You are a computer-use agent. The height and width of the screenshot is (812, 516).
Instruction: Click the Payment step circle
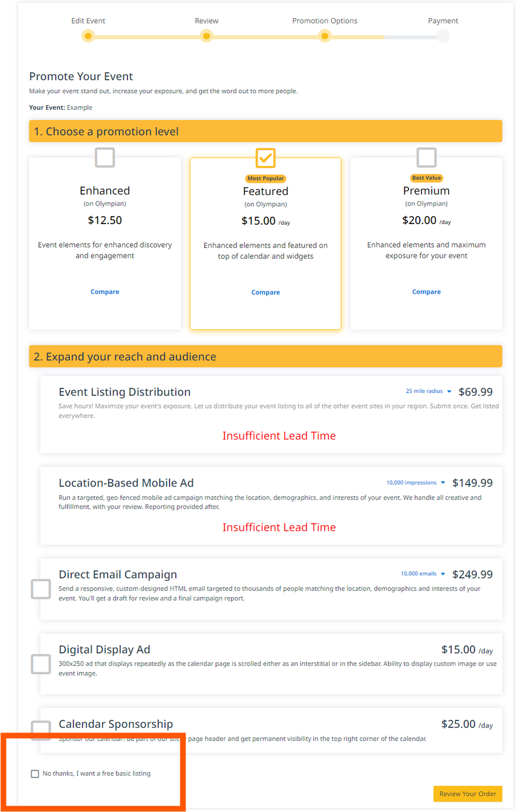coord(443,36)
